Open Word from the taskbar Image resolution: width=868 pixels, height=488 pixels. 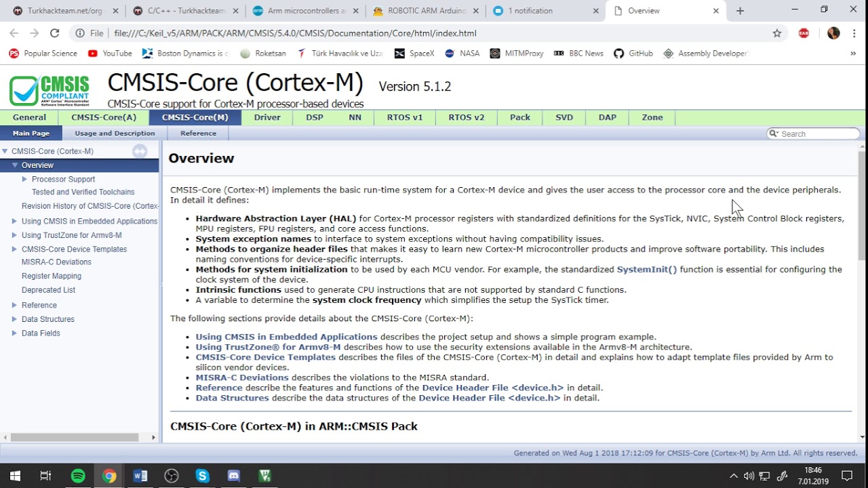click(x=140, y=476)
